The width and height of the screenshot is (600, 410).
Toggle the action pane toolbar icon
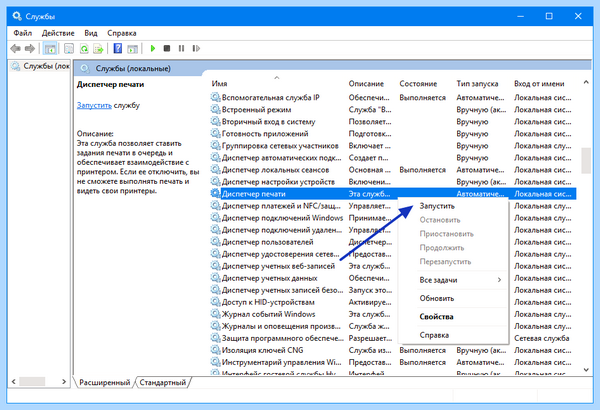click(132, 49)
